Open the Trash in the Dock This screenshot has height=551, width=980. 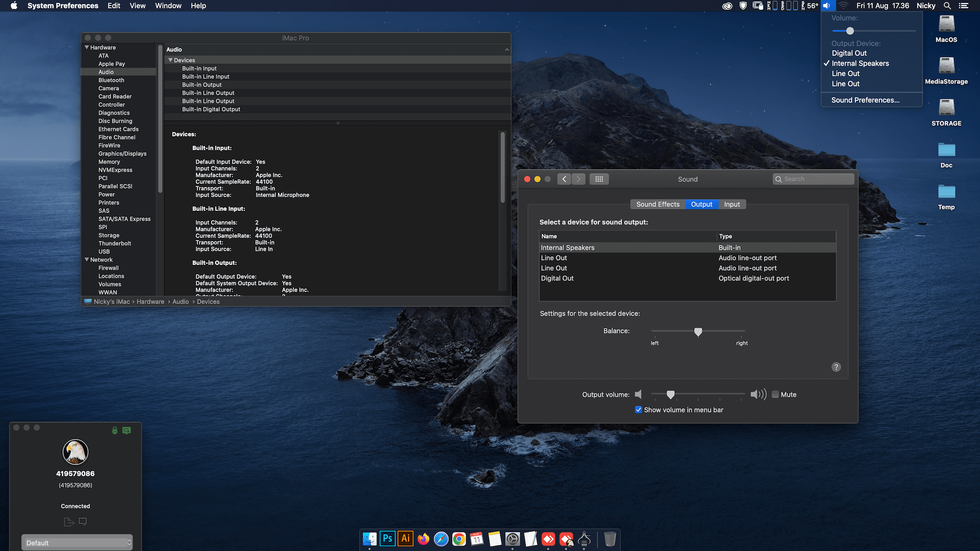pyautogui.click(x=609, y=539)
